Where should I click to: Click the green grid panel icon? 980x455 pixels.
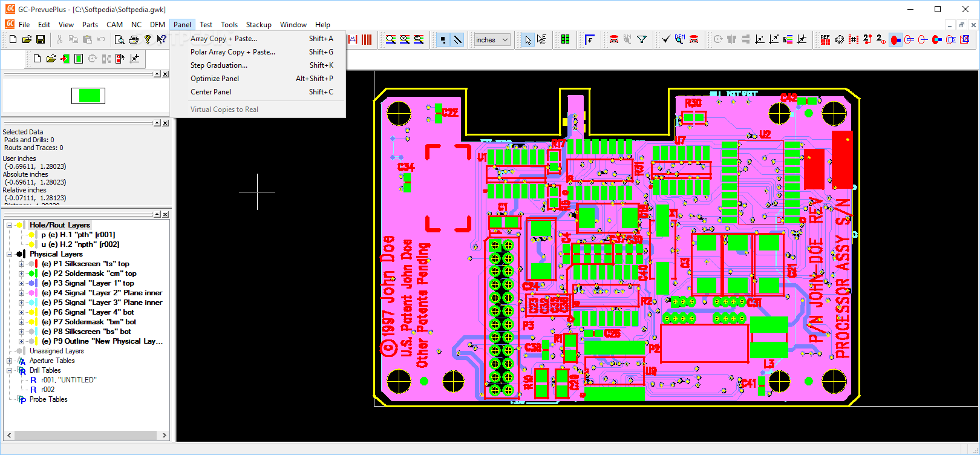(x=565, y=39)
